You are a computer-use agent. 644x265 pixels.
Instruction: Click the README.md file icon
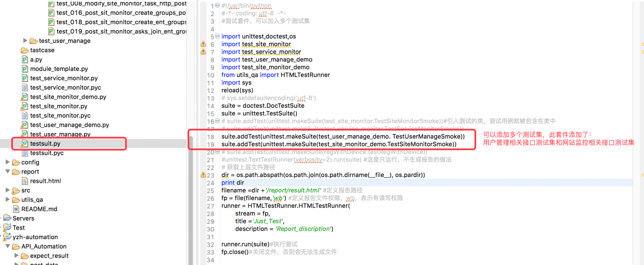tap(16, 209)
